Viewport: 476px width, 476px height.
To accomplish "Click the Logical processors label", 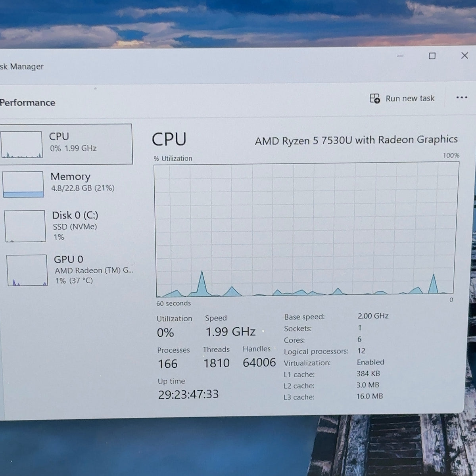I will click(316, 351).
